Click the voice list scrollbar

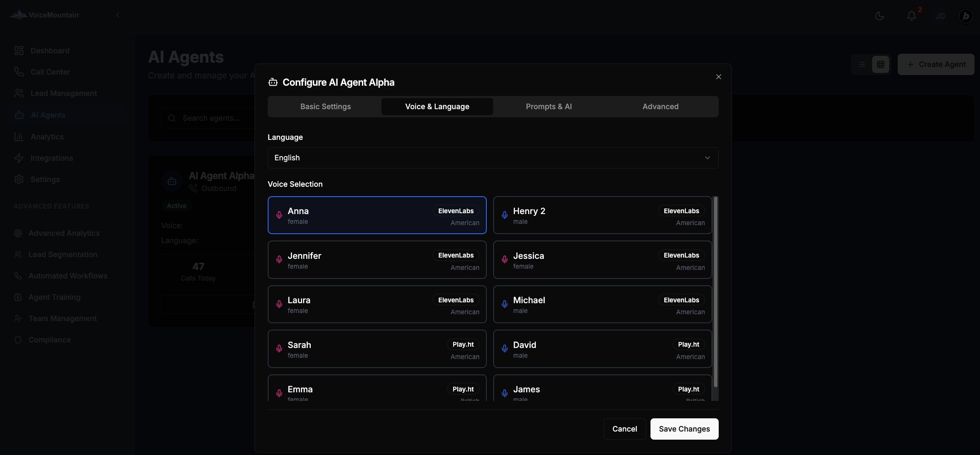716,292
